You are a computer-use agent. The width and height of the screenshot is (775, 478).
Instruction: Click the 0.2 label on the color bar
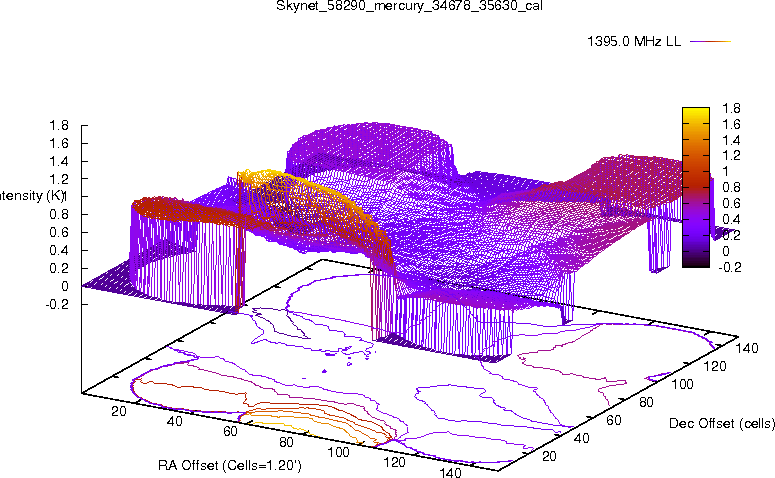tap(731, 235)
